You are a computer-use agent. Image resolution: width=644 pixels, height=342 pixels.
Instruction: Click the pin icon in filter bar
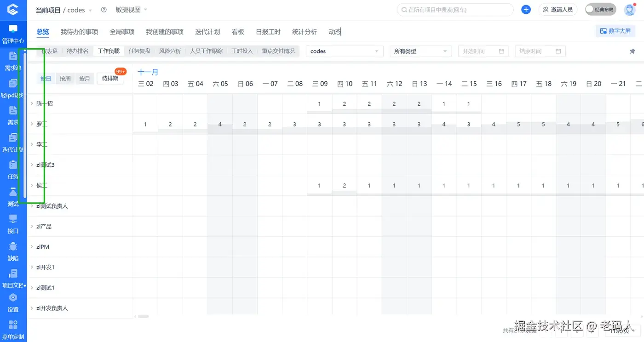click(632, 51)
